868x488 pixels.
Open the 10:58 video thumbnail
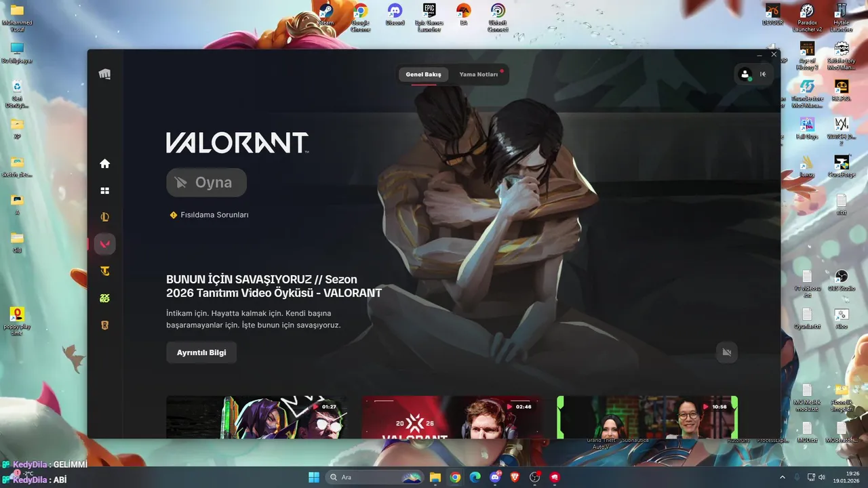(647, 417)
